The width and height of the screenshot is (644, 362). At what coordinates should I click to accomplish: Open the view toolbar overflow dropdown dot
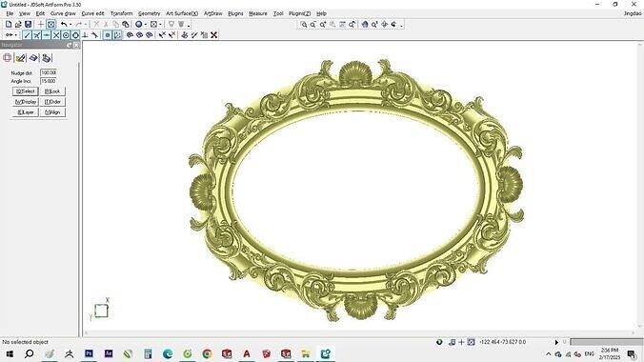click(401, 26)
